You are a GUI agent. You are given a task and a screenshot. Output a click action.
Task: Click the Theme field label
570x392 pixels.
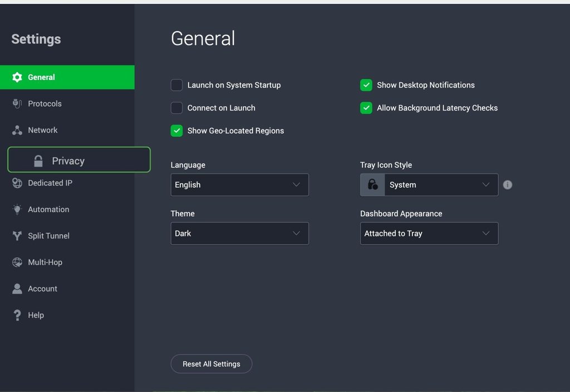(183, 214)
